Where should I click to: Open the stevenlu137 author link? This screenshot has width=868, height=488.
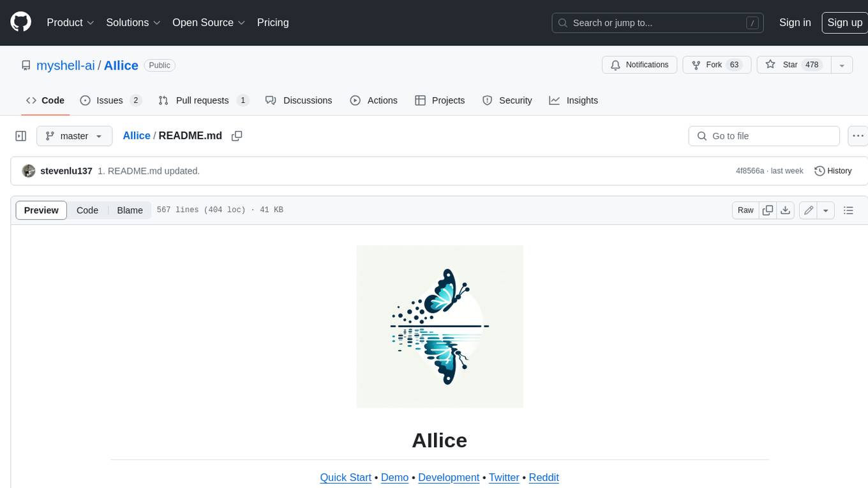tap(66, 171)
